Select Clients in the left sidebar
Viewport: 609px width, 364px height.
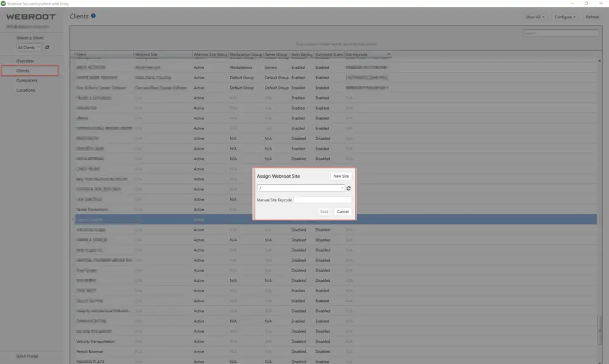pos(23,71)
